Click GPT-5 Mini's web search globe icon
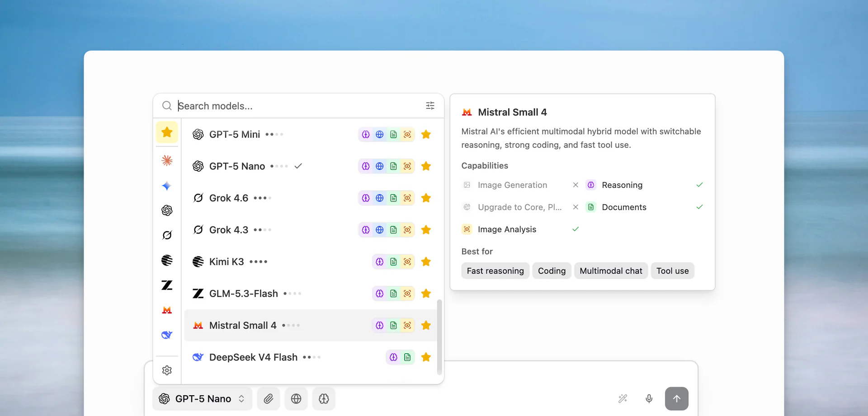 tap(380, 134)
